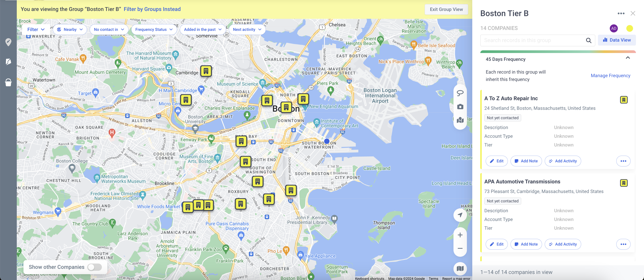The width and height of the screenshot is (644, 280).
Task: Click 24 Shetland St address text
Action: (x=540, y=108)
